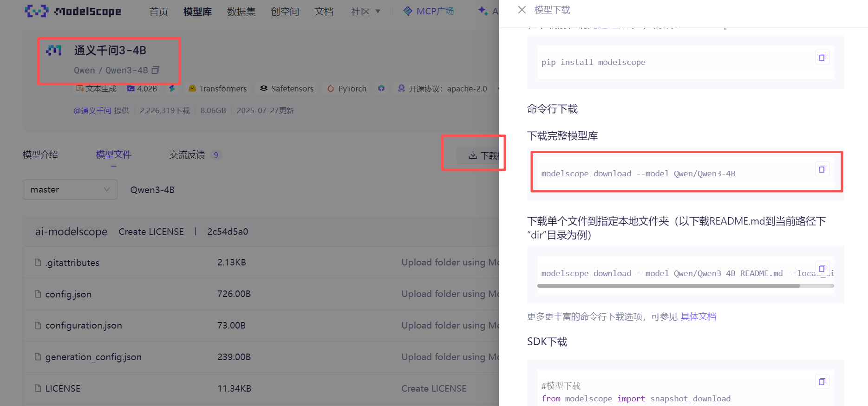868x406 pixels.
Task: Click the 'from modelscope import snapshot_download' code line
Action: tap(636, 399)
